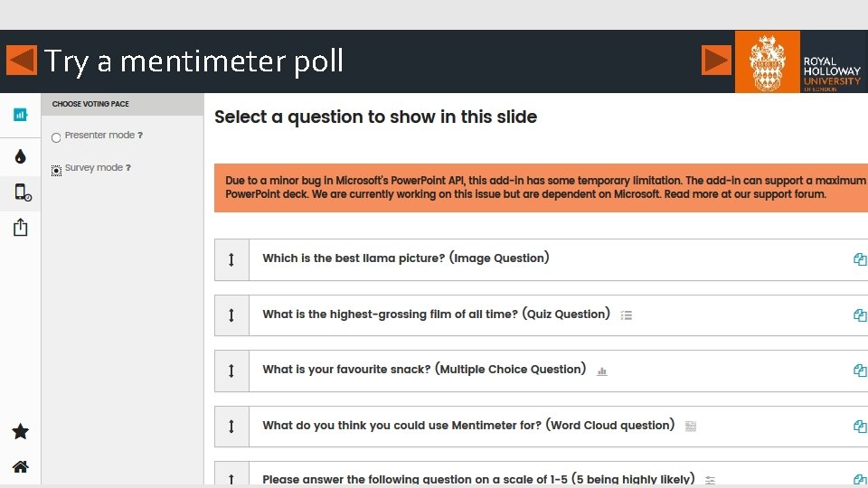Screen dimensions: 868x488
Task: Choose the Word Cloud question row
Action: (468, 426)
